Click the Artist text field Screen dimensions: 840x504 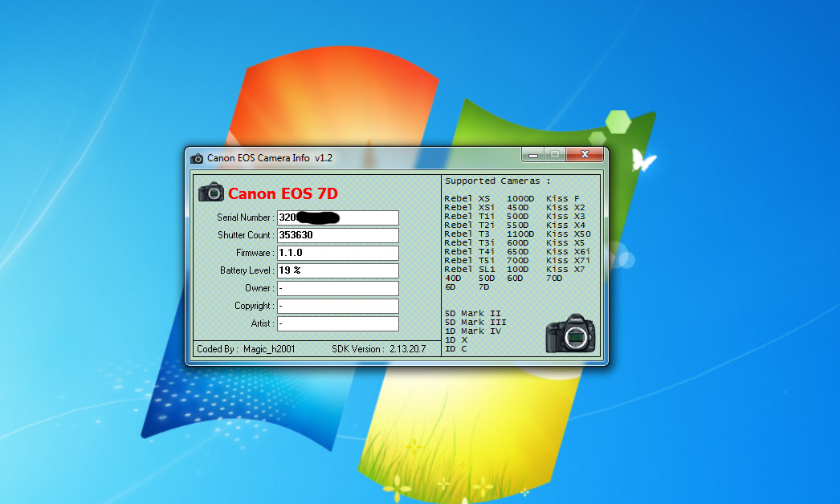click(x=337, y=323)
